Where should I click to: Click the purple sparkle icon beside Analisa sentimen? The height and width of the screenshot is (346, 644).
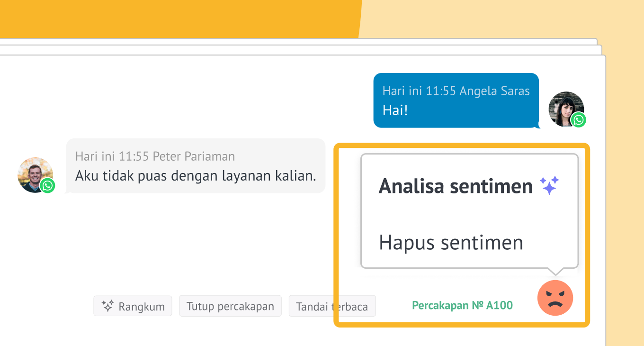click(550, 186)
